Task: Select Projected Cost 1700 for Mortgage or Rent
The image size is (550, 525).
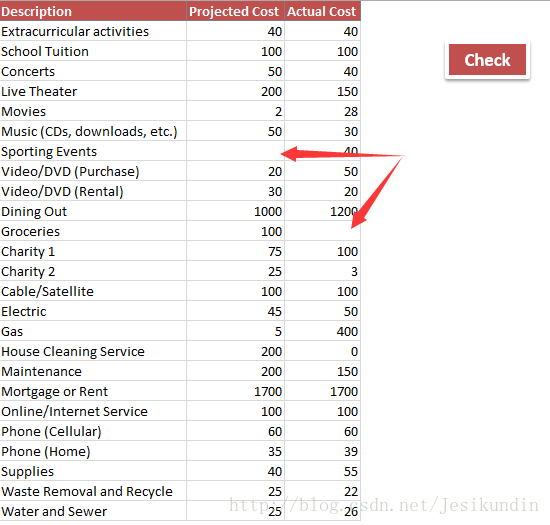Action: [x=235, y=391]
